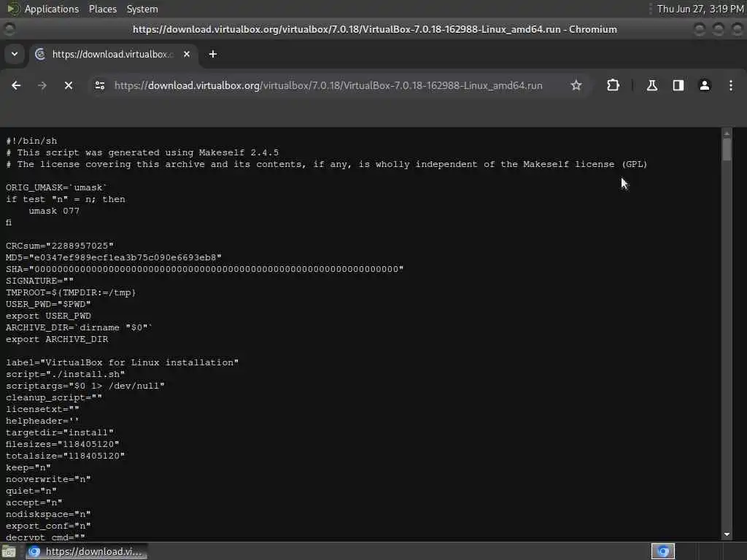
Task: Click the 'export USER_PWD' line
Action: (48, 316)
